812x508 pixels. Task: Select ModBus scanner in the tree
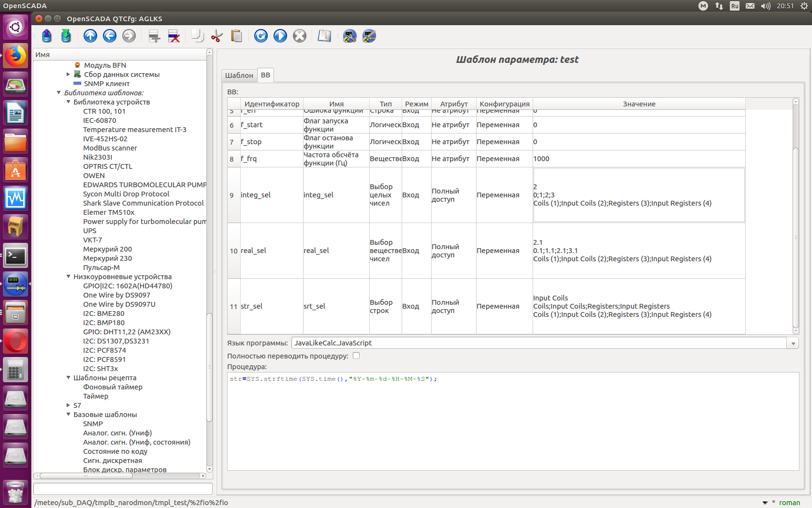pos(110,148)
